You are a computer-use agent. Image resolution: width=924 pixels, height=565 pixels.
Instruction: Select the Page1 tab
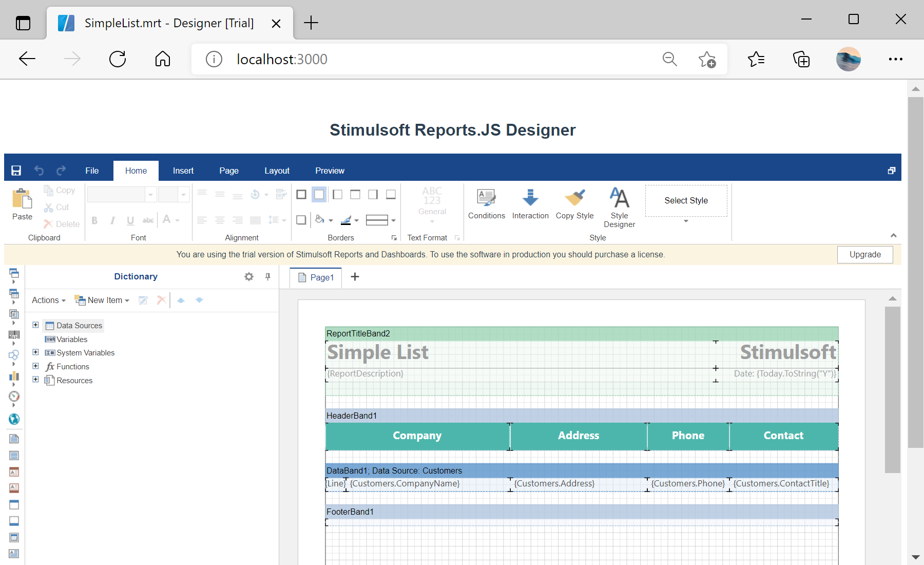point(316,277)
